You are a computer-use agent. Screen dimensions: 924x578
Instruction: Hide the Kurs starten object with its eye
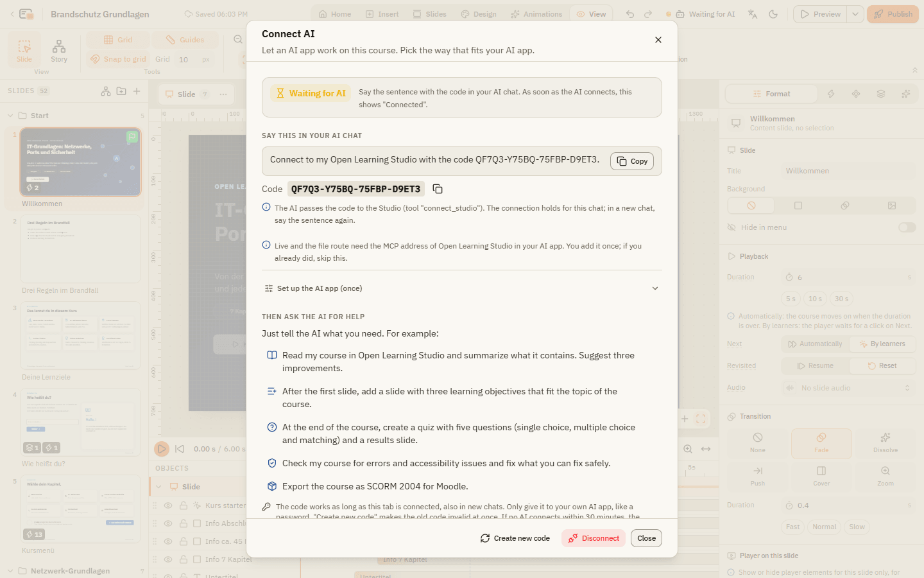point(168,505)
